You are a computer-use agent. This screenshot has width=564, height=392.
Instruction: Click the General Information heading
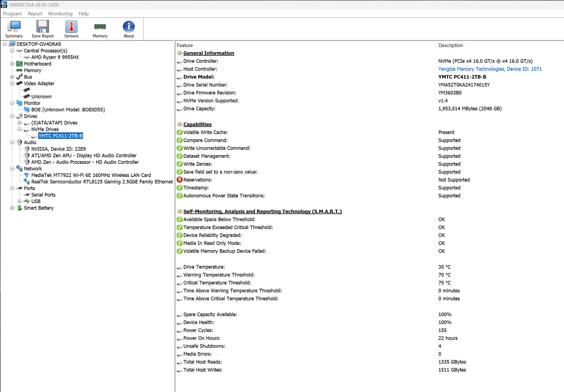[x=209, y=53]
